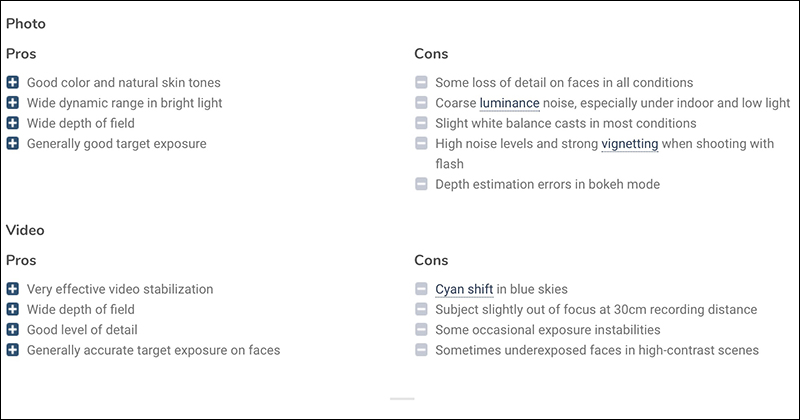Click plus icon next to Photo Wide depth of field

13,123
